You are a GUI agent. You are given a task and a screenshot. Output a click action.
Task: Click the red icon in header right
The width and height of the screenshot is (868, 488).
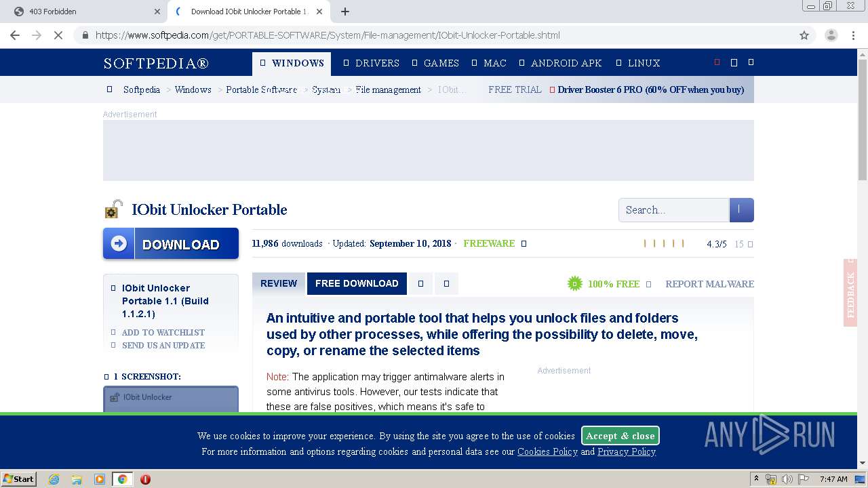[717, 62]
